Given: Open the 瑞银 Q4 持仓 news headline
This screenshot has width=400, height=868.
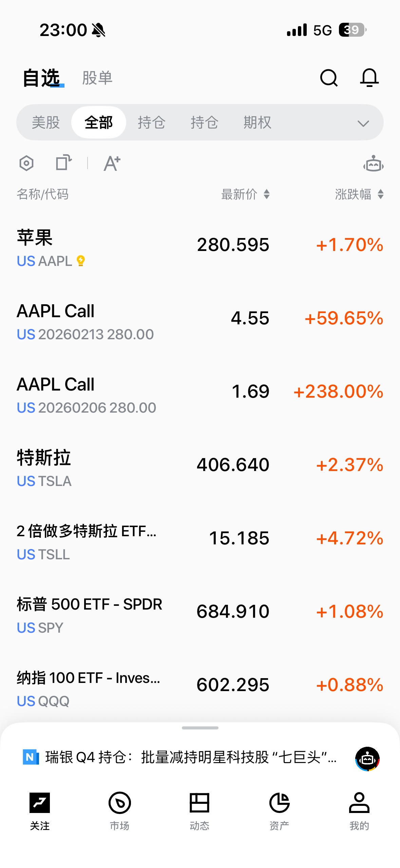Looking at the screenshot, I should point(190,757).
